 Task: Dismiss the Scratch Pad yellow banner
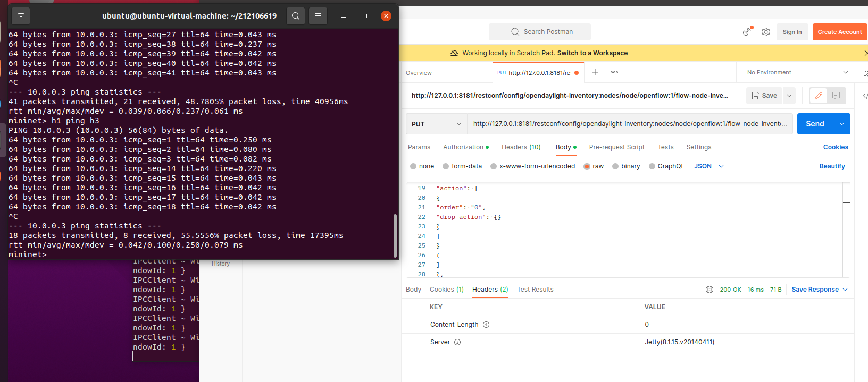pyautogui.click(x=865, y=53)
